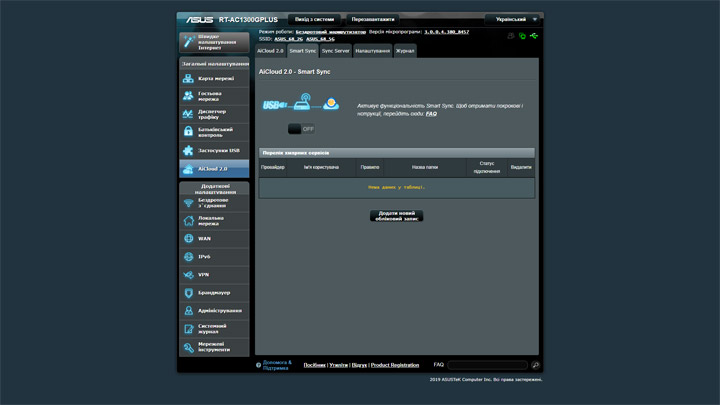The width and height of the screenshot is (720, 405).
Task: Open the Посібник manual link
Action: (315, 365)
